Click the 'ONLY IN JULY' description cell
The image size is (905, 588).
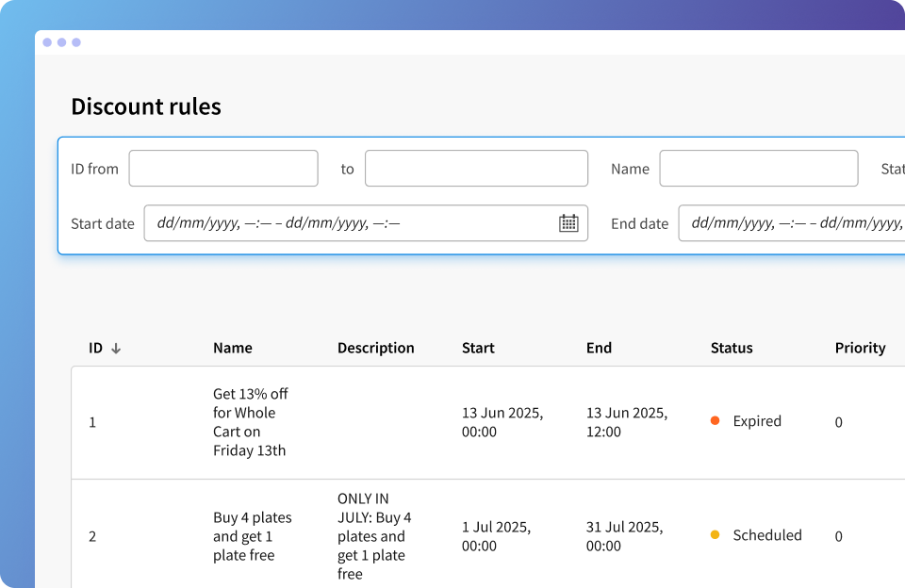374,536
